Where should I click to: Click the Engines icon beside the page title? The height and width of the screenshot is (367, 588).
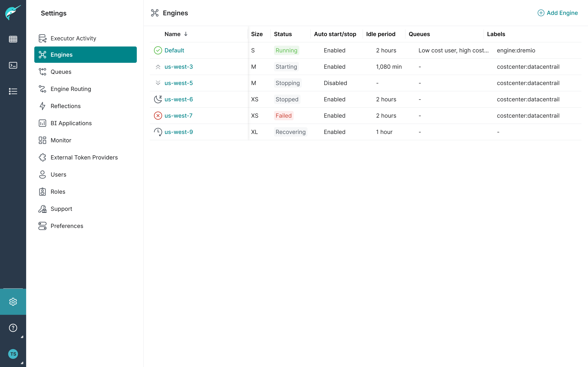point(155,13)
